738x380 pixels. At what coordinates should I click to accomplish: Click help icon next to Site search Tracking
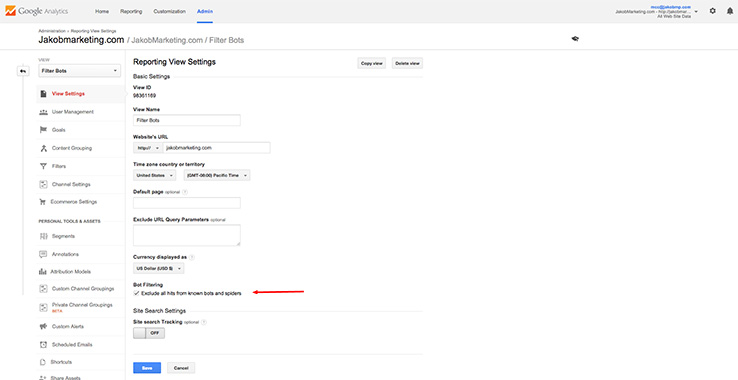(204, 322)
